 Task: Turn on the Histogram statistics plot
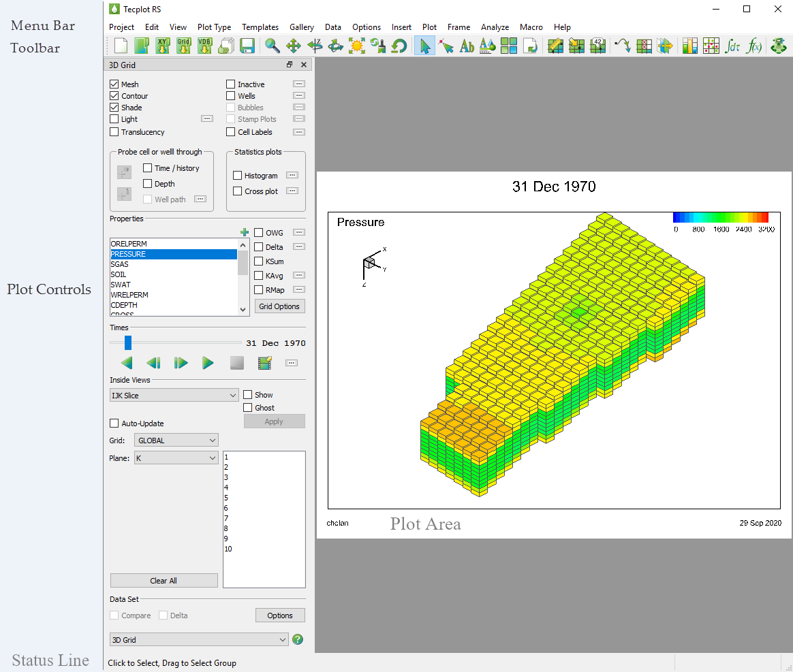coord(238,176)
